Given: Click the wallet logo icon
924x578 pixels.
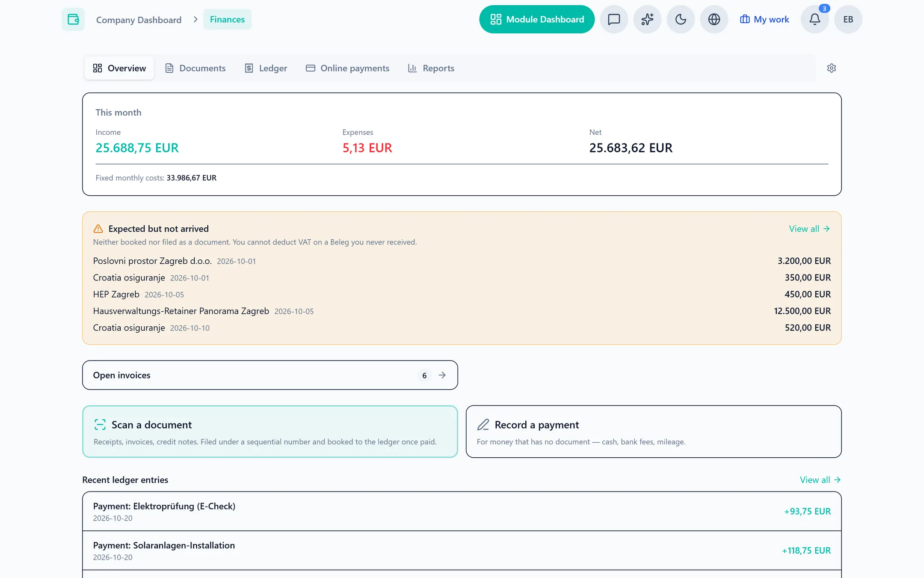Looking at the screenshot, I should point(73,19).
